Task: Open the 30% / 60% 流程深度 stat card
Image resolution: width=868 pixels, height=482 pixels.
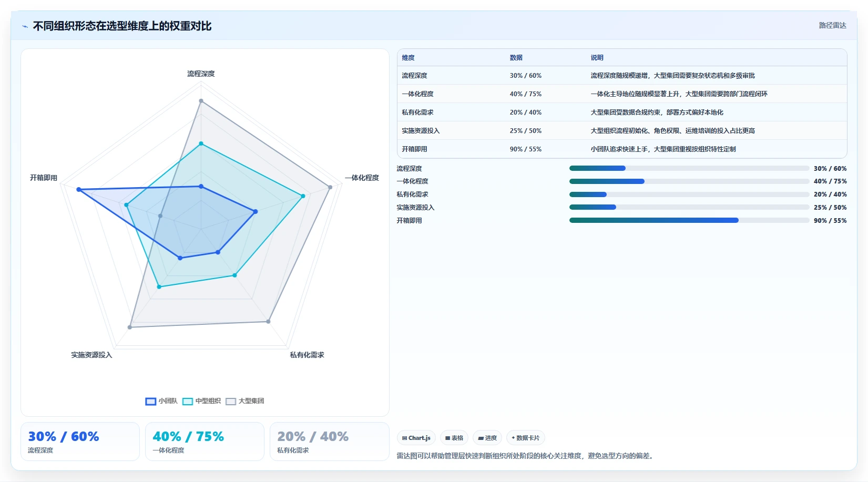Action: 80,442
